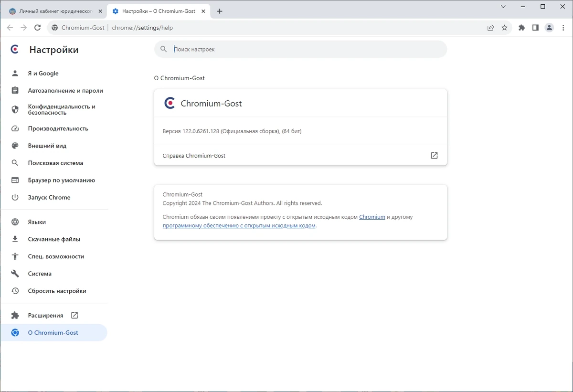Click the reload page icon
The image size is (573, 392).
(38, 28)
